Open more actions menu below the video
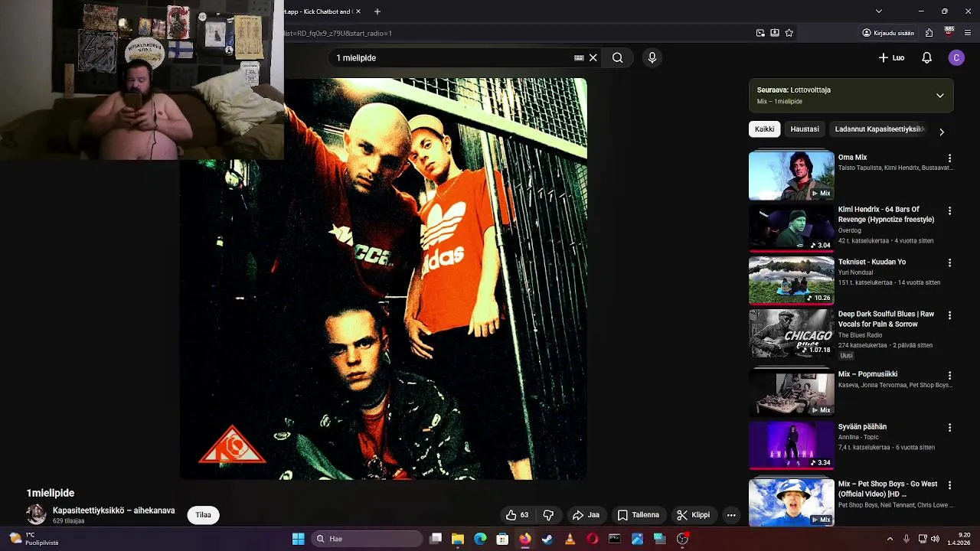Screen dimensions: 980x551 (x=731, y=515)
